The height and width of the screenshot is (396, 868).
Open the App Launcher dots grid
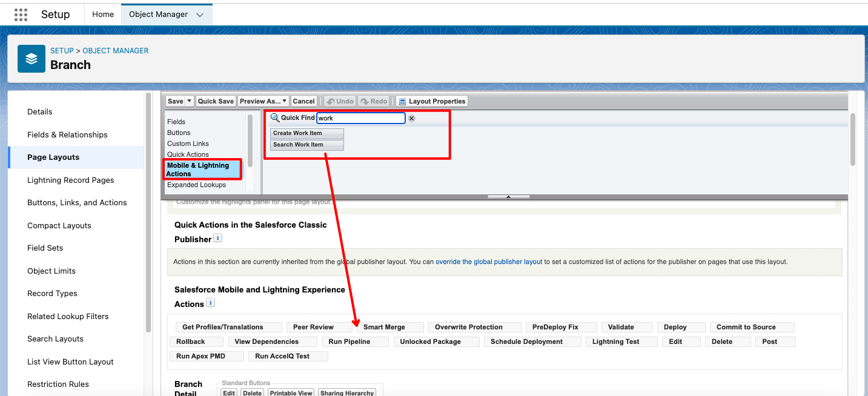click(21, 14)
